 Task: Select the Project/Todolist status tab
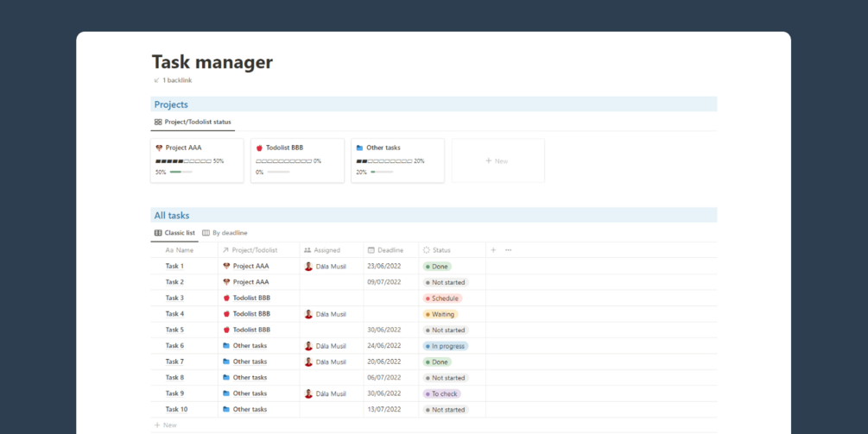pos(193,123)
